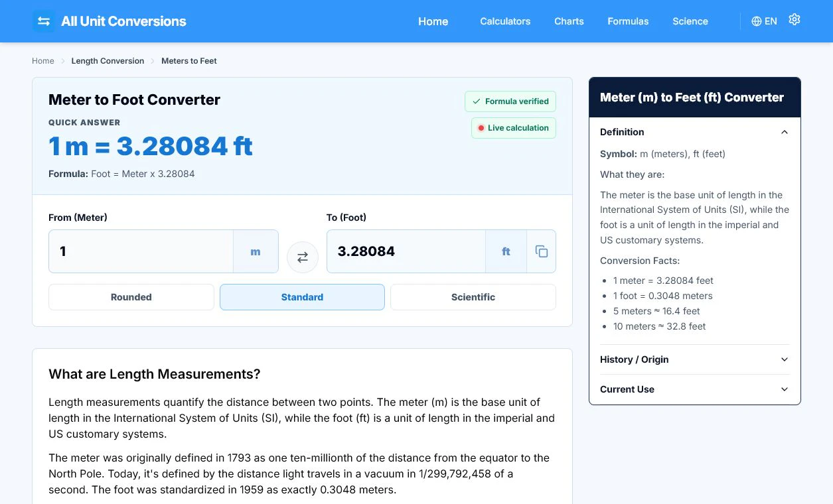Click the 'Symbol: m (meters), ft (feet)' line
Image resolution: width=833 pixels, height=504 pixels.
(662, 154)
